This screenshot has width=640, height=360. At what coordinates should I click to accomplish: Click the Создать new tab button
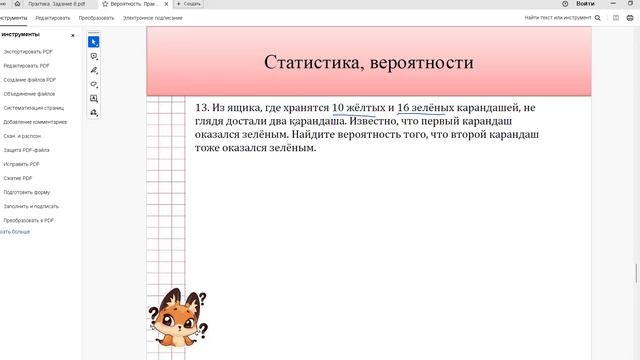tap(189, 4)
